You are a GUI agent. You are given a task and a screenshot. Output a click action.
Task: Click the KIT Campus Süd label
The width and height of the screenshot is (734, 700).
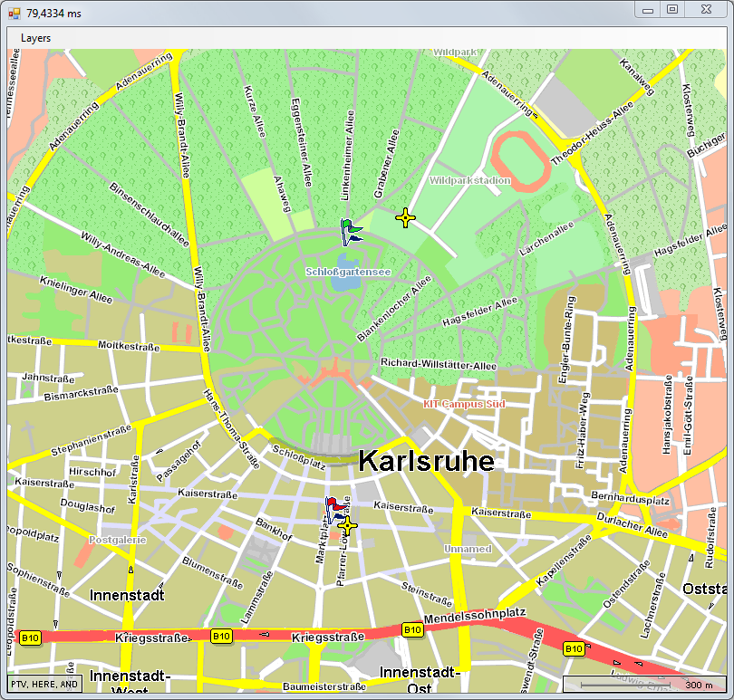click(464, 404)
